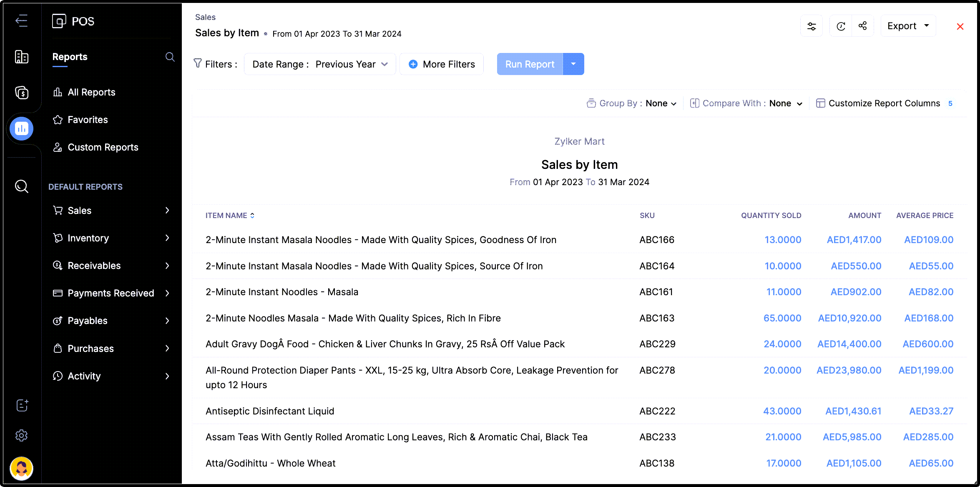Open the Favorites reports menu item
The image size is (980, 487).
click(88, 120)
